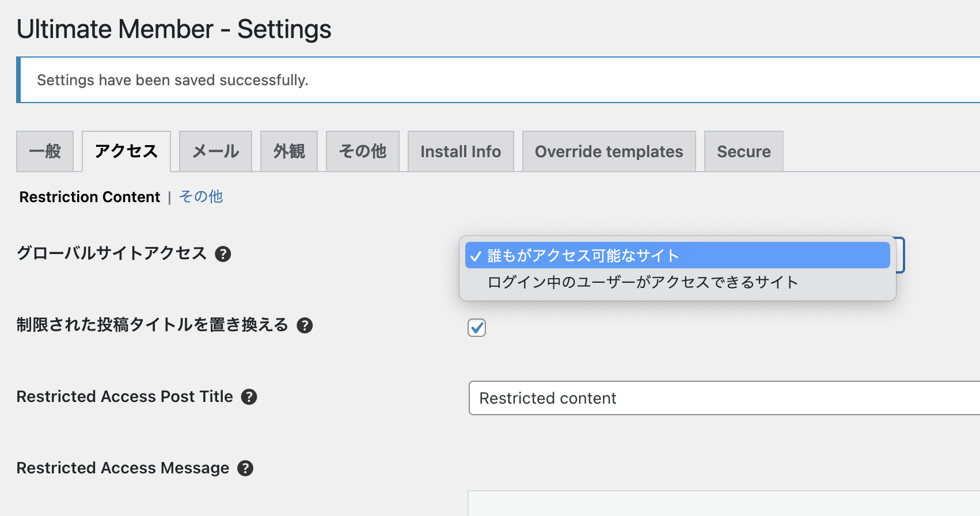Click help icon next to Restricted Access Post Title
Image resolution: width=980 pixels, height=516 pixels.
tap(249, 397)
